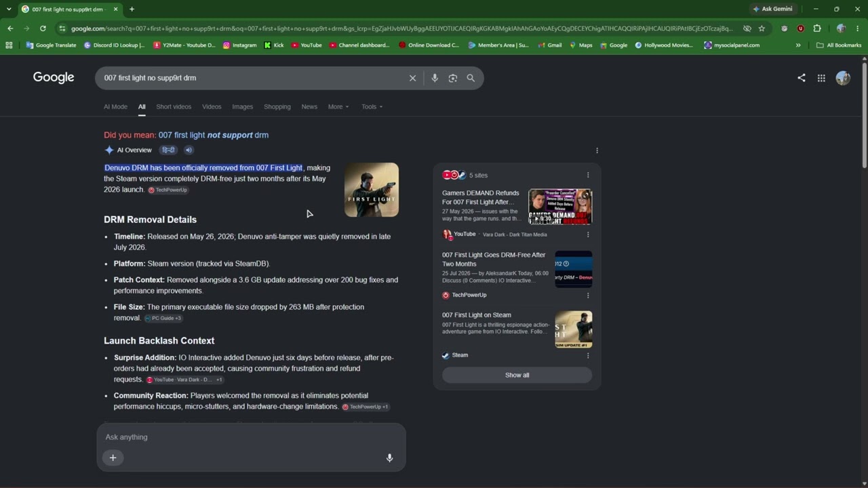Reload the page with the refresh icon
Screen dimensions: 868x488
pos(43,28)
